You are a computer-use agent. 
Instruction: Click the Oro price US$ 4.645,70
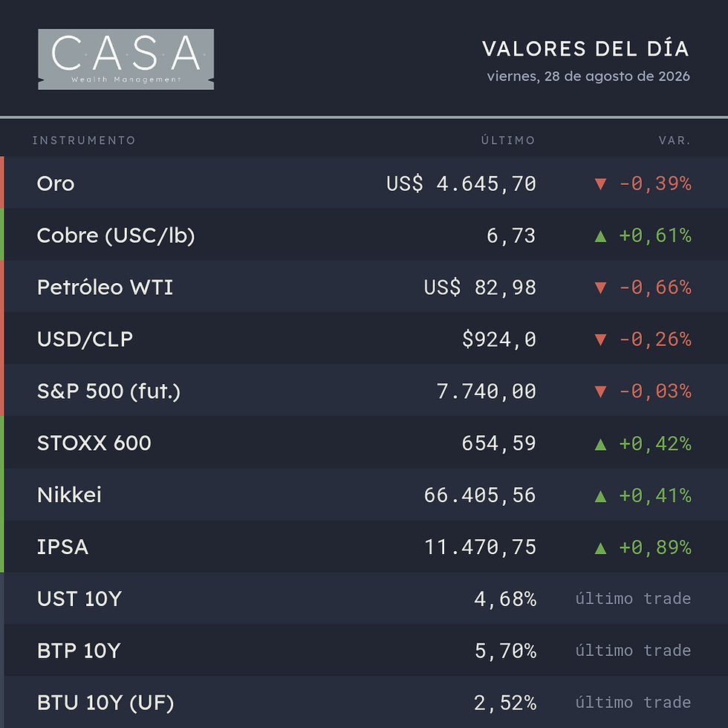pos(461,183)
